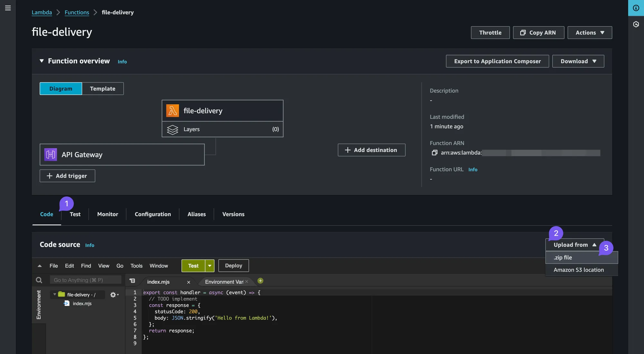Choose .zip file upload option
644x354 pixels.
pos(582,257)
